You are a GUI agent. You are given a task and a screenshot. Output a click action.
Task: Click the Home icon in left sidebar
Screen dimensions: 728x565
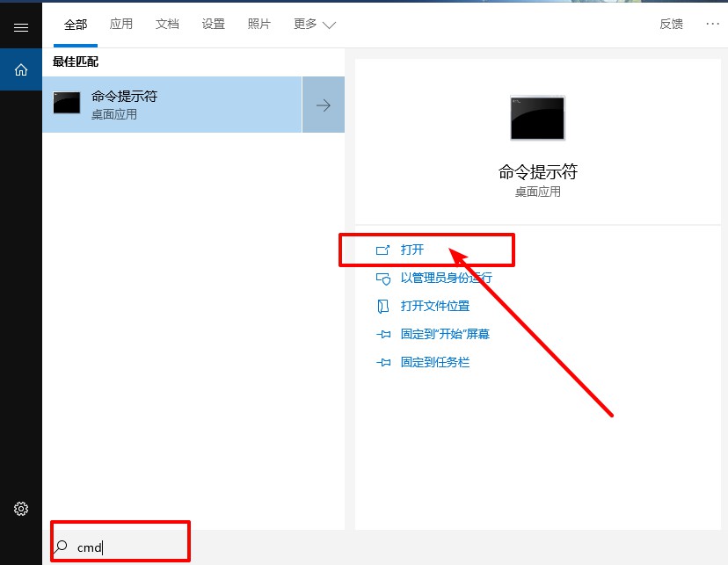(x=21, y=69)
